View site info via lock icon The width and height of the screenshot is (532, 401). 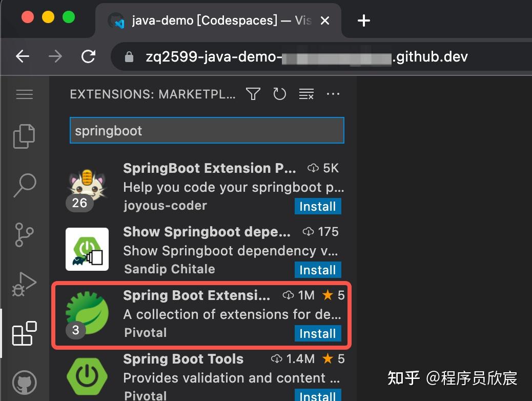pyautogui.click(x=129, y=57)
